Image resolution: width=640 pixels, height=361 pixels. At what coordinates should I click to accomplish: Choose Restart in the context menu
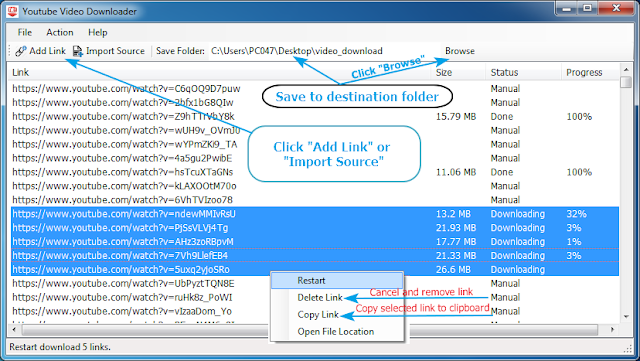tap(337, 281)
